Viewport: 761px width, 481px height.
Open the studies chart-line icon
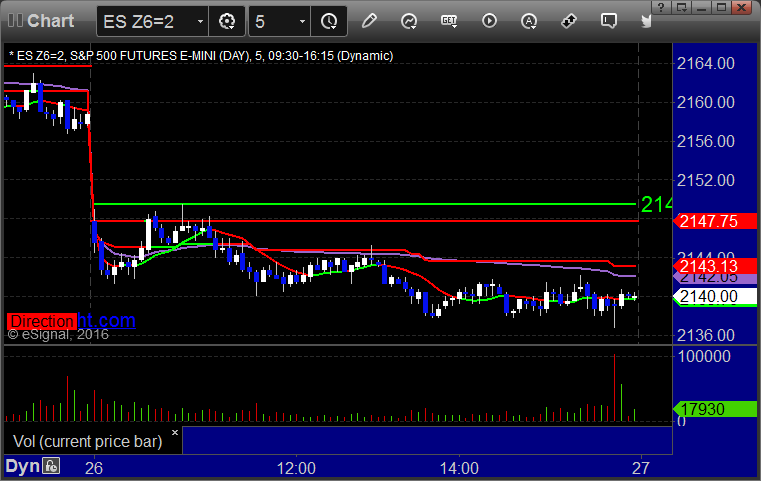tap(409, 21)
